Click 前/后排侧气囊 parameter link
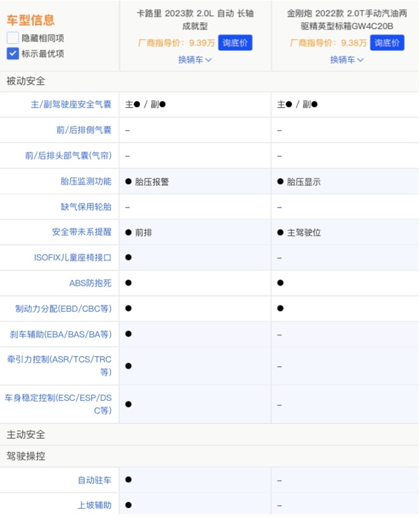This screenshot has height=523, width=420. click(83, 130)
